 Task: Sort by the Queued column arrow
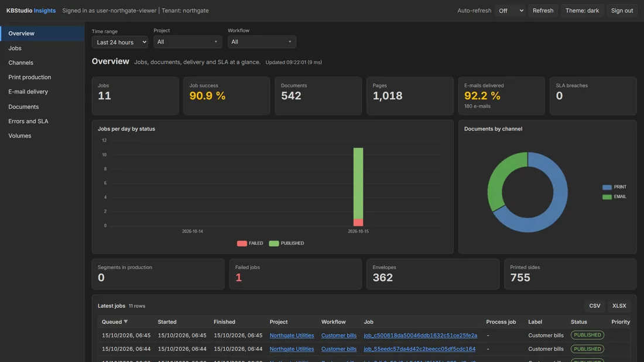(126, 322)
